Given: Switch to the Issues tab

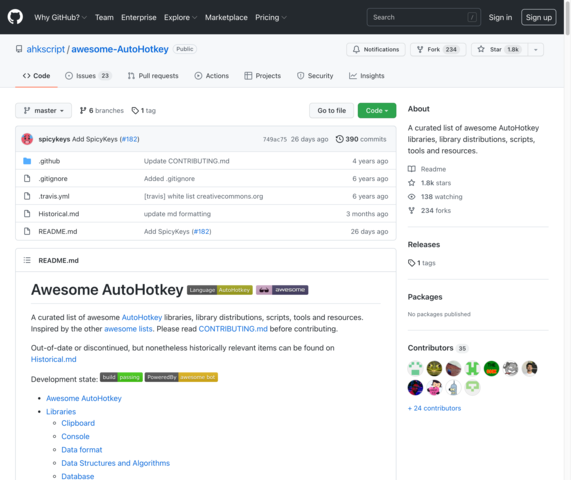Looking at the screenshot, I should [88, 76].
